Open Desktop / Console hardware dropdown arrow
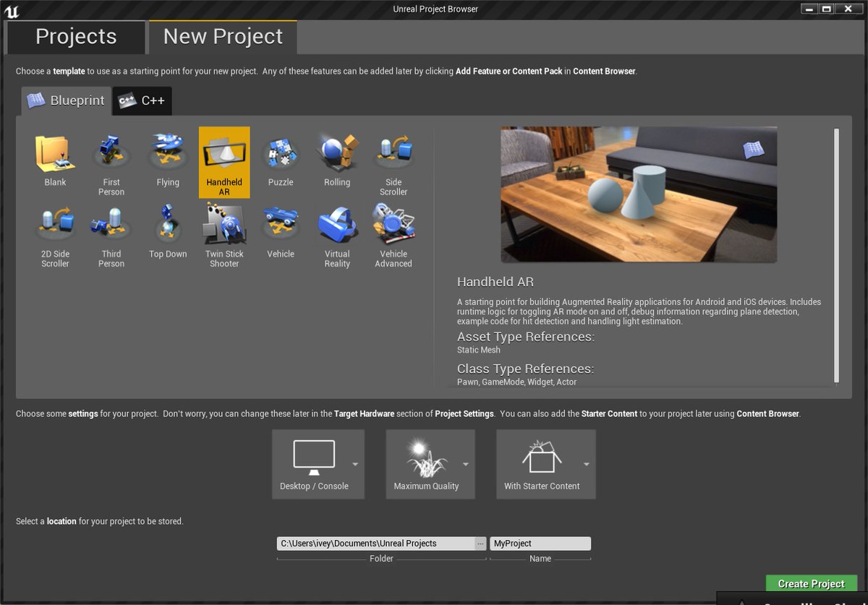The image size is (868, 605). point(355,464)
